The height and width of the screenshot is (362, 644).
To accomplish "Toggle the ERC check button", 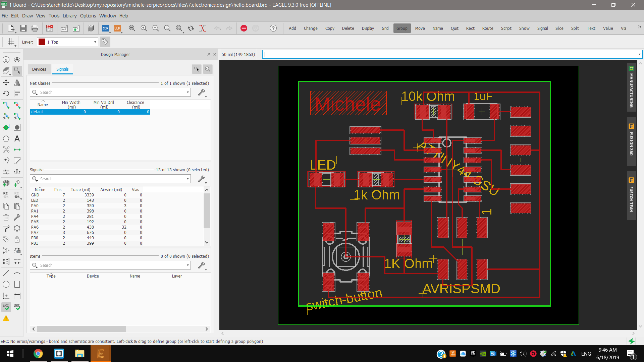I will coord(6,307).
